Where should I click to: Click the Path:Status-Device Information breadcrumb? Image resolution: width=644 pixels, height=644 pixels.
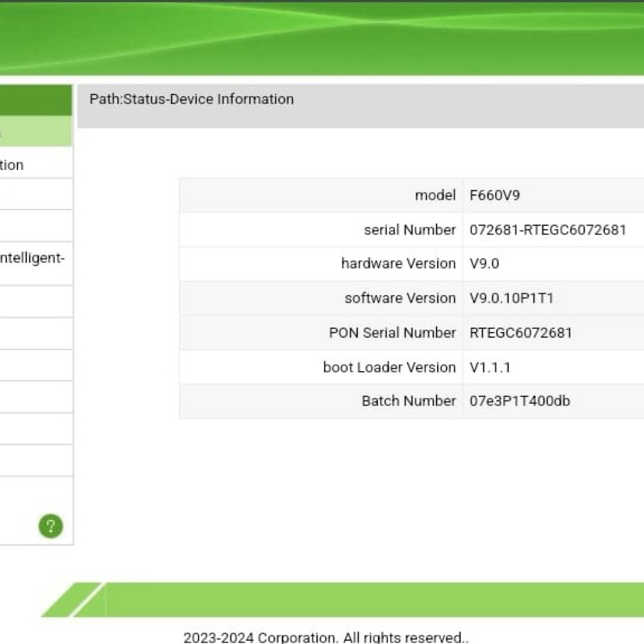tap(191, 99)
